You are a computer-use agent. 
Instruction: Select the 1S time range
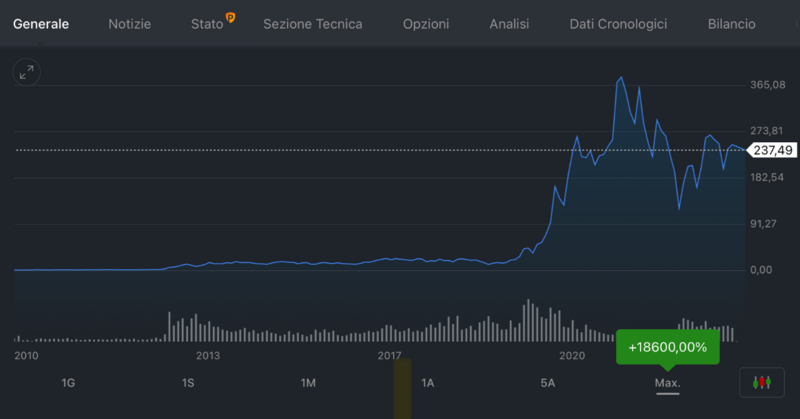(x=188, y=383)
